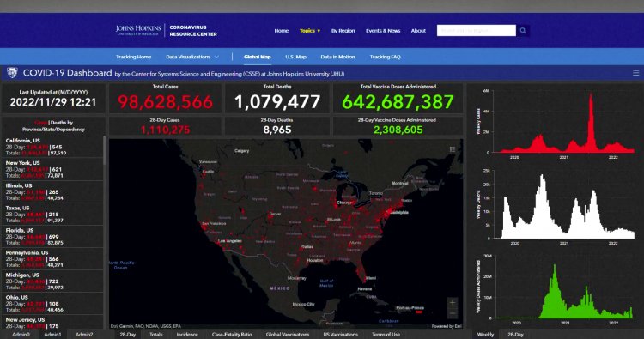The height and width of the screenshot is (339, 644).
Task: Select Ohio, US in the list
Action: tap(52, 303)
